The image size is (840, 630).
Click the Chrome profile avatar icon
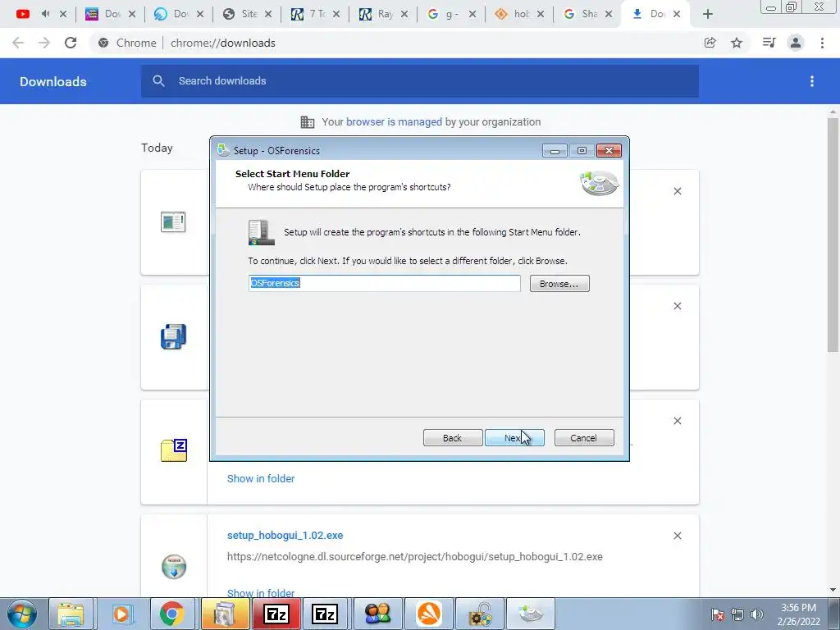pos(796,43)
